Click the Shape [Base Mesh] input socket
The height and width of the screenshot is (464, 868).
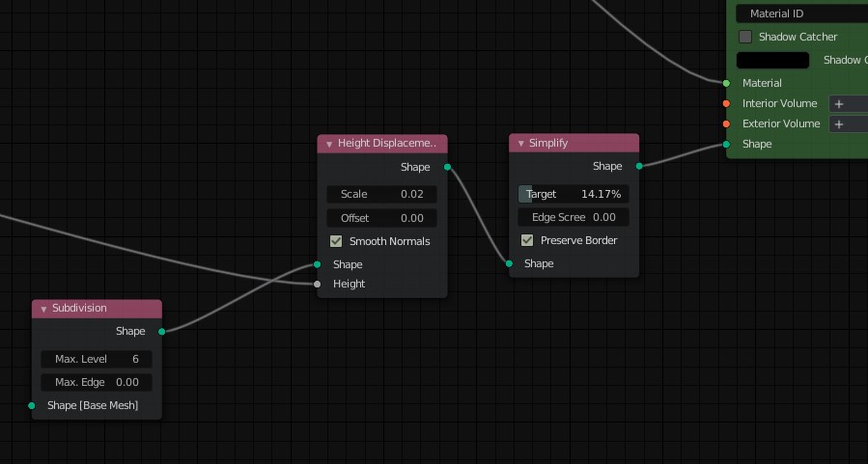(32, 405)
